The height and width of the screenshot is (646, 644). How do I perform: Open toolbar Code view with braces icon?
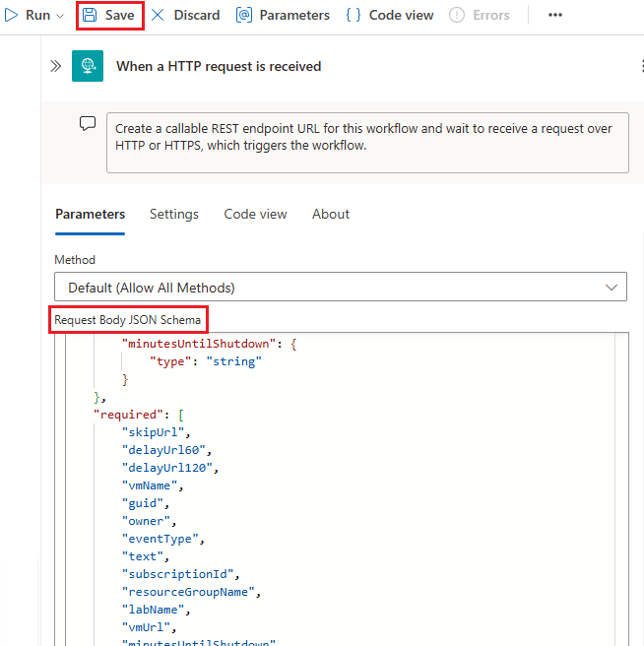[390, 15]
